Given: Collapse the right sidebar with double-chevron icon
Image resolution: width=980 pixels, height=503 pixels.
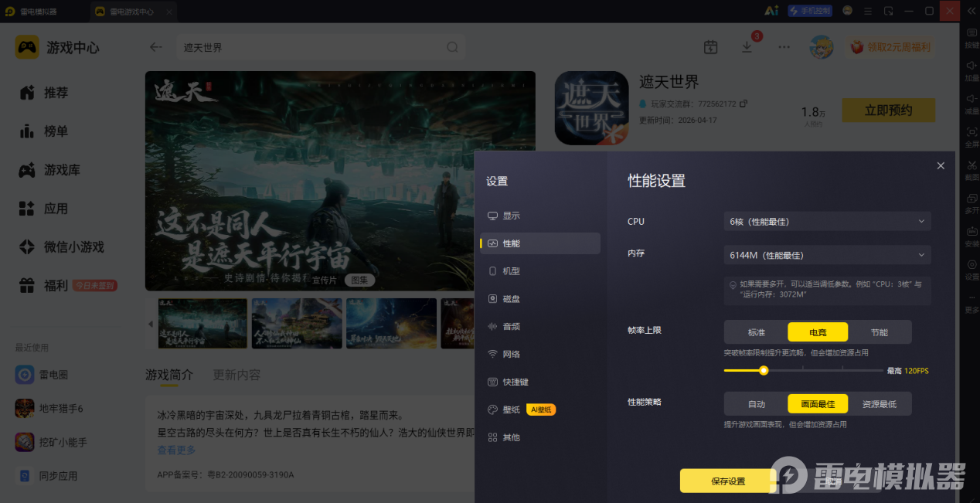Looking at the screenshot, I should [971, 11].
